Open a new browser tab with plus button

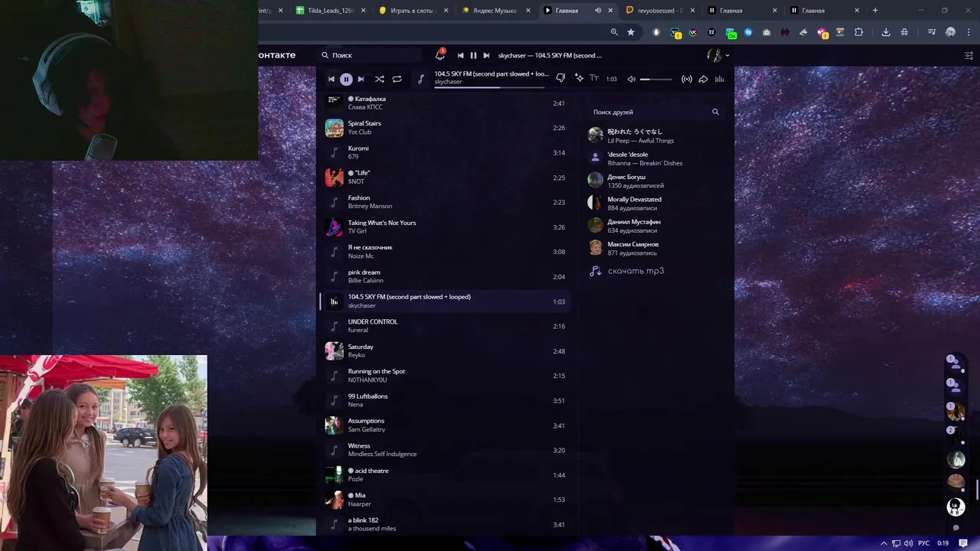[x=875, y=11]
